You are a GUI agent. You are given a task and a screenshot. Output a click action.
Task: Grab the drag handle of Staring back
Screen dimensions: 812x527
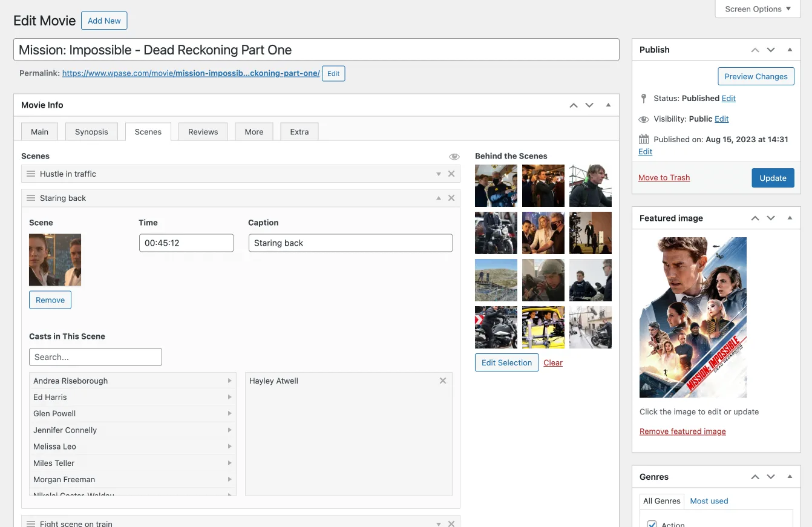31,198
